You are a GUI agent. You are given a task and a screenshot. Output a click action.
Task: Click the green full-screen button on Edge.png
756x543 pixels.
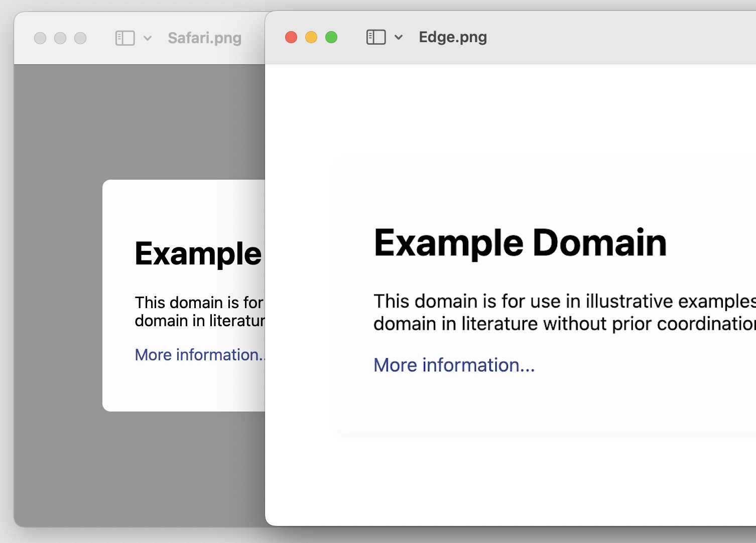331,37
